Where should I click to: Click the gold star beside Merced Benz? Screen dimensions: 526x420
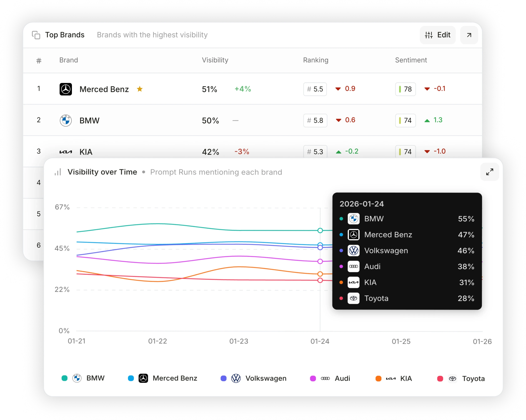pos(139,89)
